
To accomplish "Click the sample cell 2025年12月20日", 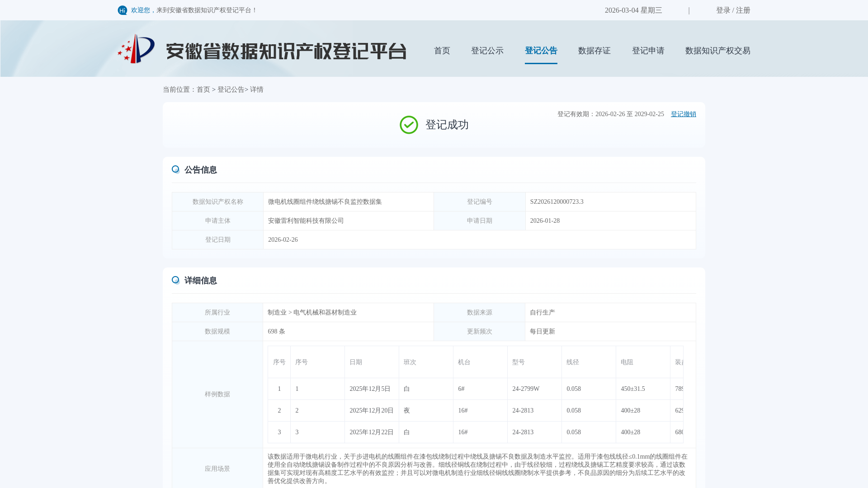I will click(x=371, y=411).
